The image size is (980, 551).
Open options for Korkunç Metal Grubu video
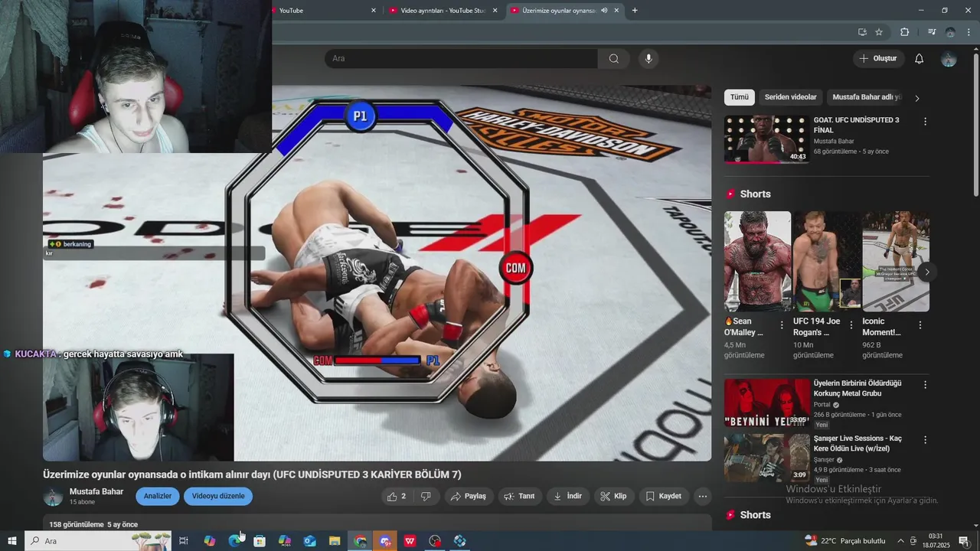(925, 385)
